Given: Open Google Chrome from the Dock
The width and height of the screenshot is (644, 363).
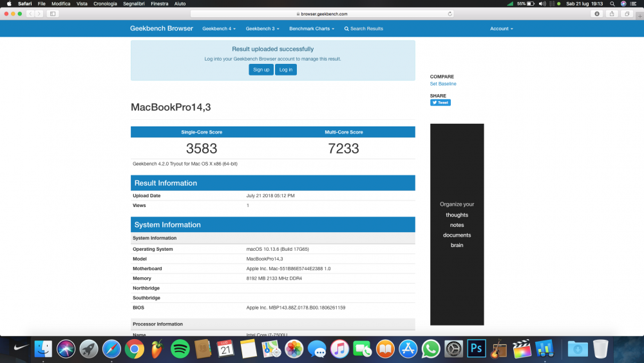Looking at the screenshot, I should [x=135, y=349].
